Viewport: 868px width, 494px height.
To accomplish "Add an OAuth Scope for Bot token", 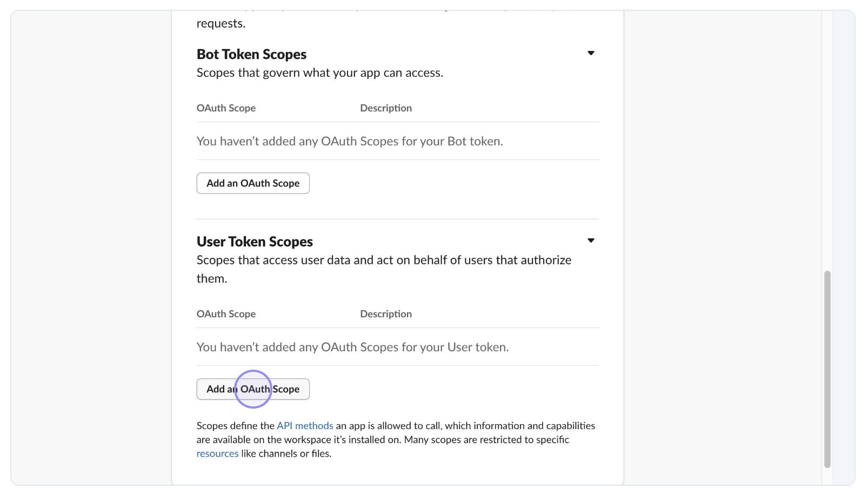I will (x=253, y=183).
